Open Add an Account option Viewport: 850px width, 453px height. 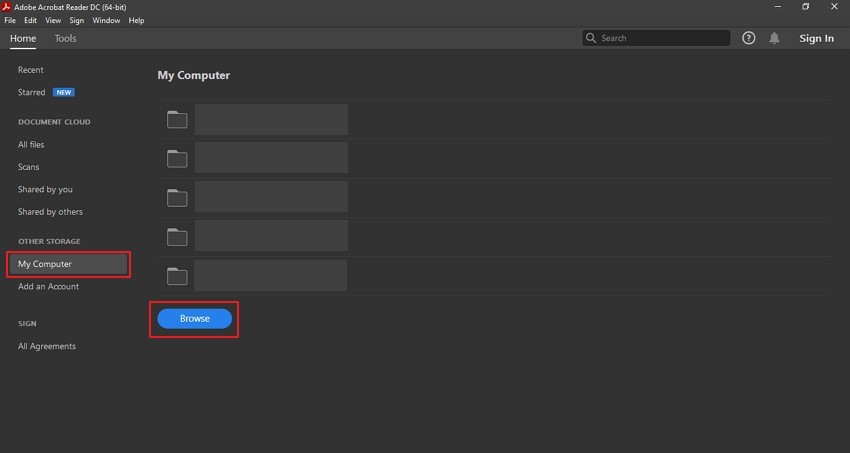[x=48, y=287]
